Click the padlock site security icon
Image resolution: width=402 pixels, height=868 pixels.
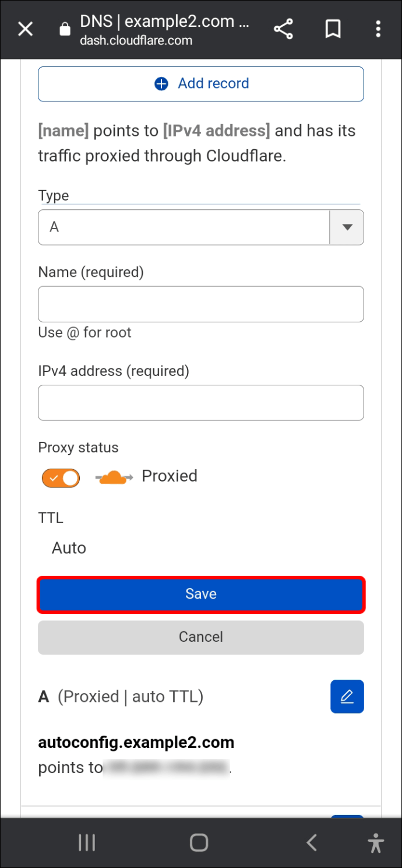[65, 29]
